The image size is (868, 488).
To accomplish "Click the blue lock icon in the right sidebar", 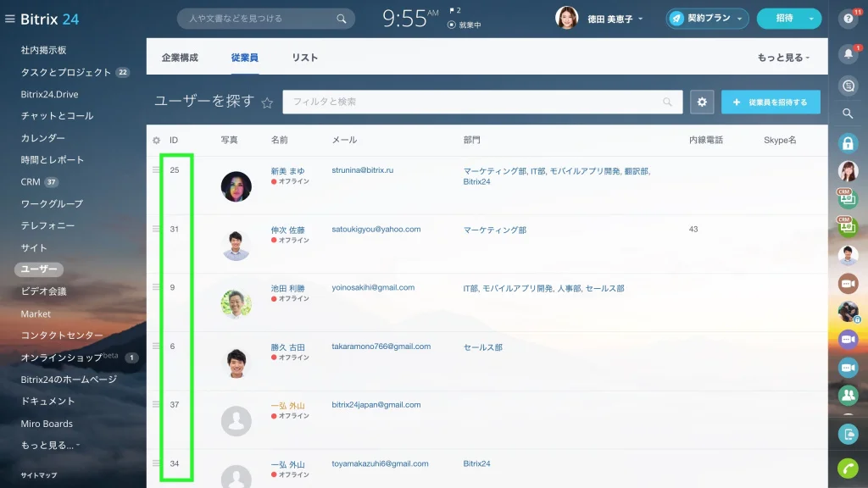I will click(x=848, y=143).
